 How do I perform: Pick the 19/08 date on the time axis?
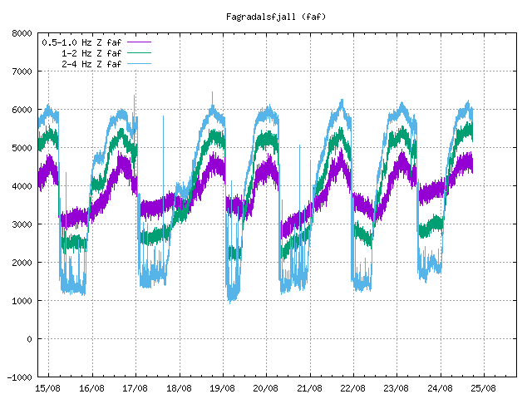(x=222, y=388)
